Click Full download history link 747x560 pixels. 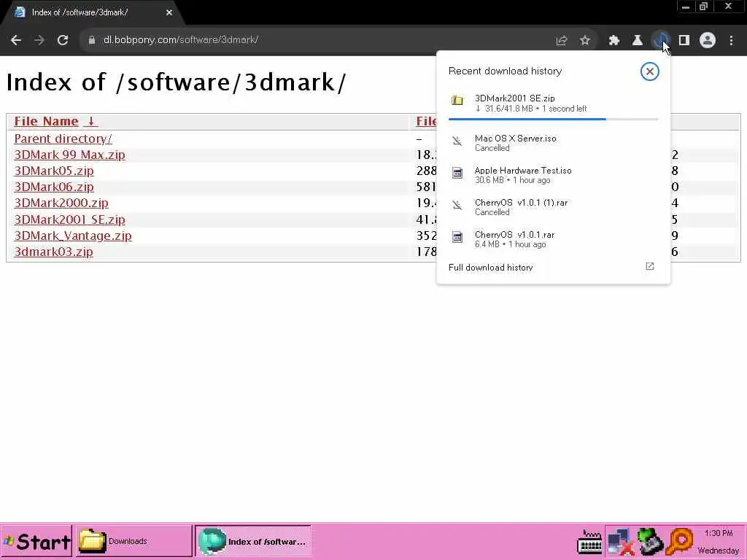tap(491, 268)
